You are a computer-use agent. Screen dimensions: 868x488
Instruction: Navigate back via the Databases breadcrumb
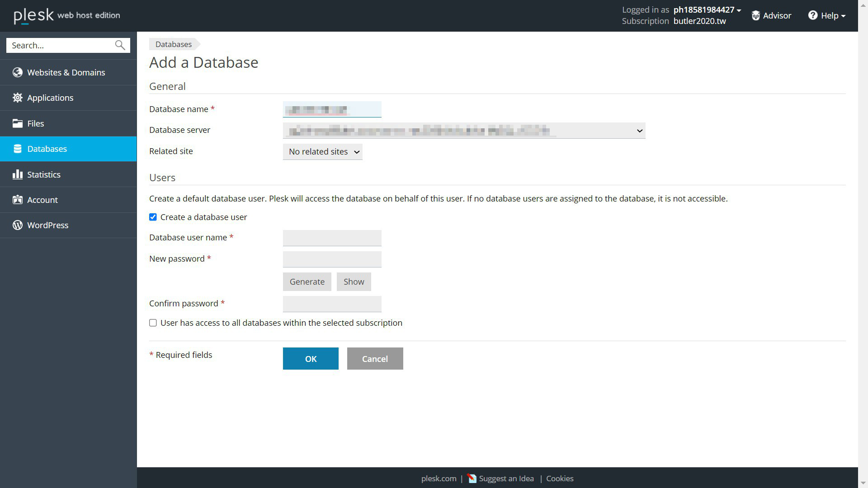click(x=173, y=44)
